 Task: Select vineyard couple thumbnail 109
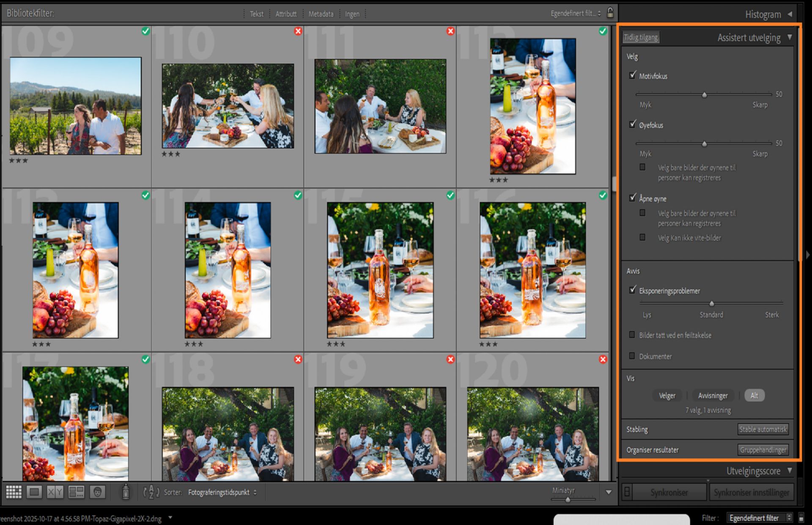click(x=76, y=106)
